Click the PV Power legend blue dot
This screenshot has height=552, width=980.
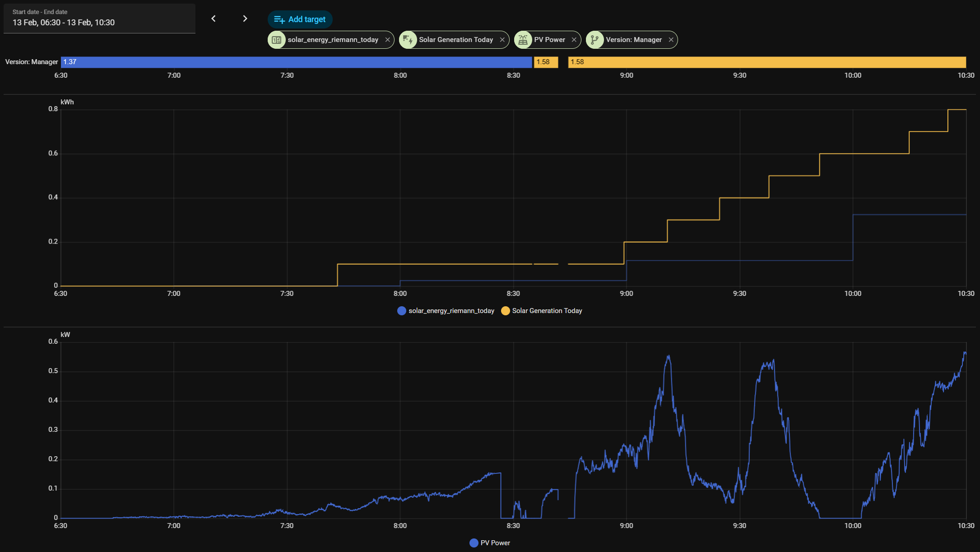pos(474,543)
